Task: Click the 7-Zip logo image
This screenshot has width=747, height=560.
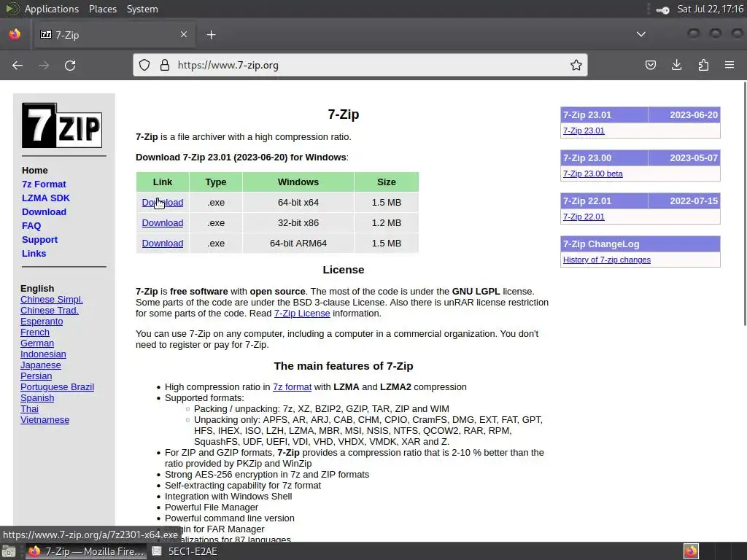Action: click(x=62, y=125)
